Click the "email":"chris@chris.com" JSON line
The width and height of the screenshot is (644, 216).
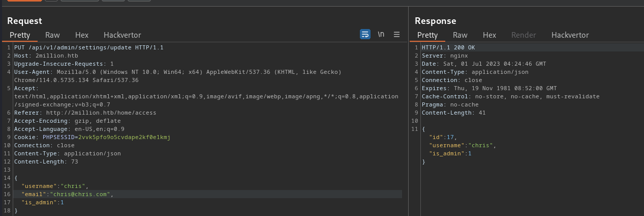pos(68,194)
